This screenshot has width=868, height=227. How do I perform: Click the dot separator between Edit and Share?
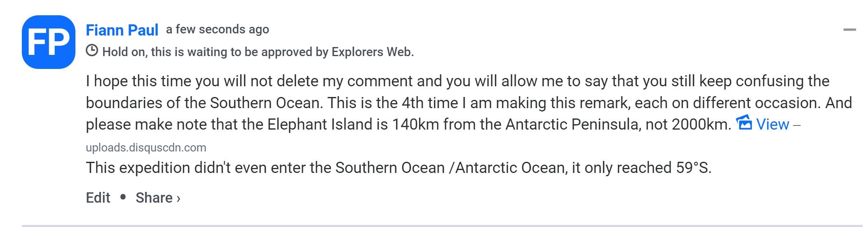123,197
